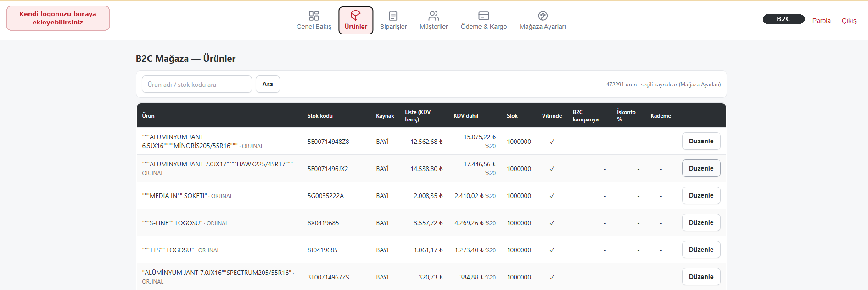868x290 pixels.
Task: Select the Ürünler tab
Action: tap(356, 20)
